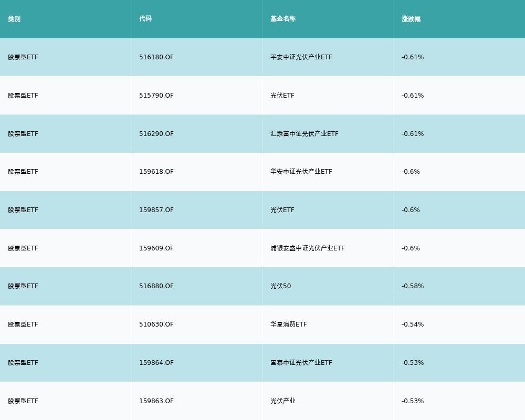Select 汇添富中证光伏产业ETF in the table
This screenshot has width=525, height=420.
click(x=304, y=134)
